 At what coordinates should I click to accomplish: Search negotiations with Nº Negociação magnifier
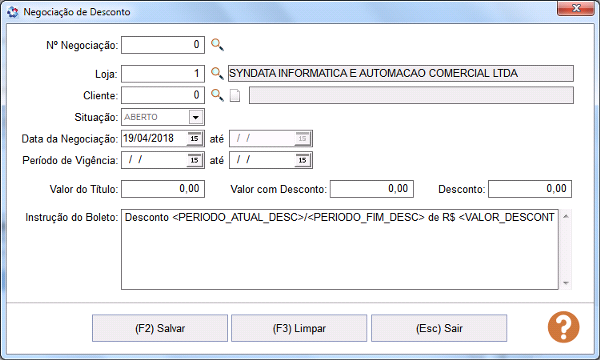217,45
